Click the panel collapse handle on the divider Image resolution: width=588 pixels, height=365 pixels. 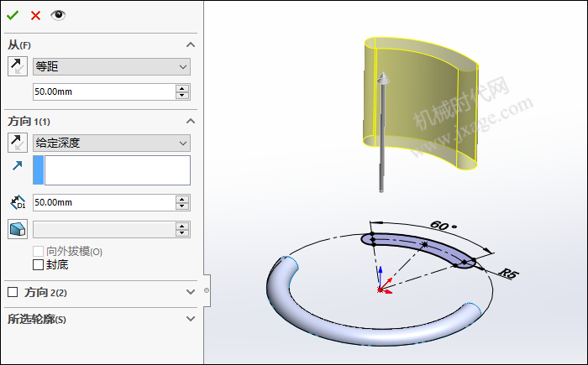point(207,290)
